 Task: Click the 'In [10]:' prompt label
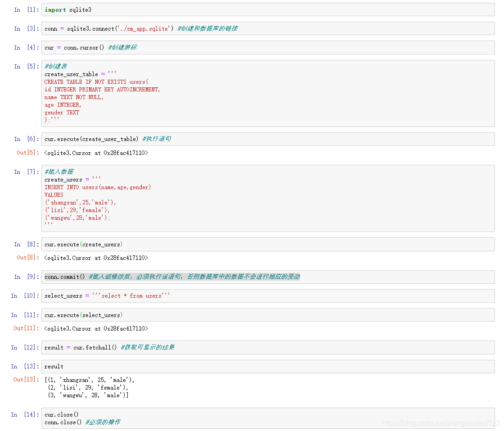(x=25, y=296)
